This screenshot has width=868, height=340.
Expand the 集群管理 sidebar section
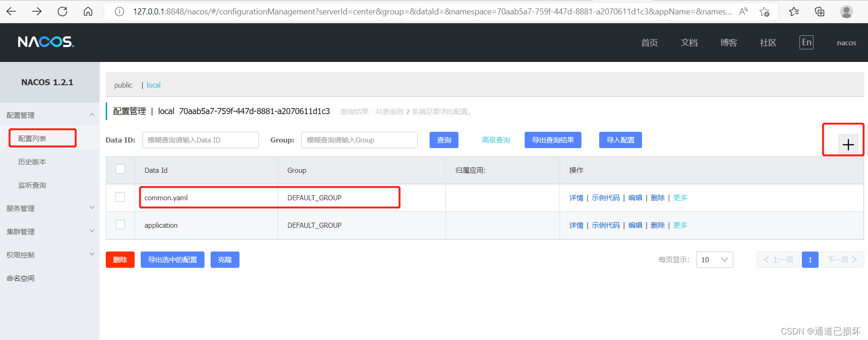50,231
